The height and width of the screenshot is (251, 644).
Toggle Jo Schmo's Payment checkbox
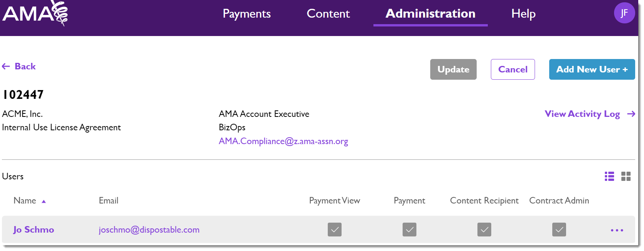(x=409, y=230)
